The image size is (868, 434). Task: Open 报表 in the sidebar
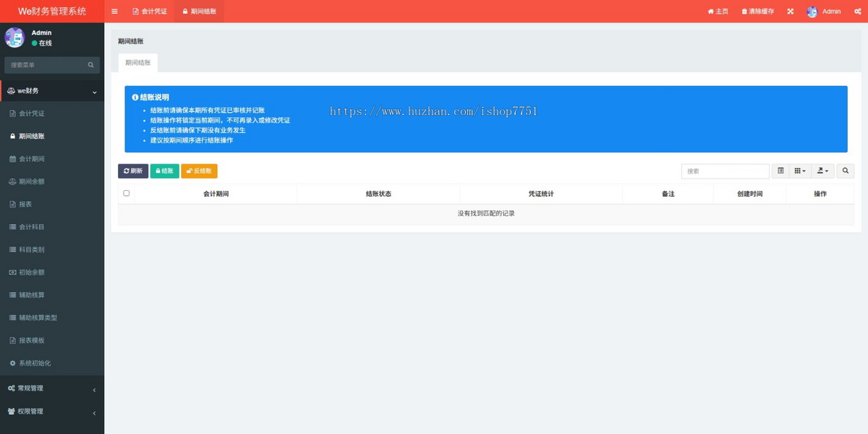(52, 205)
